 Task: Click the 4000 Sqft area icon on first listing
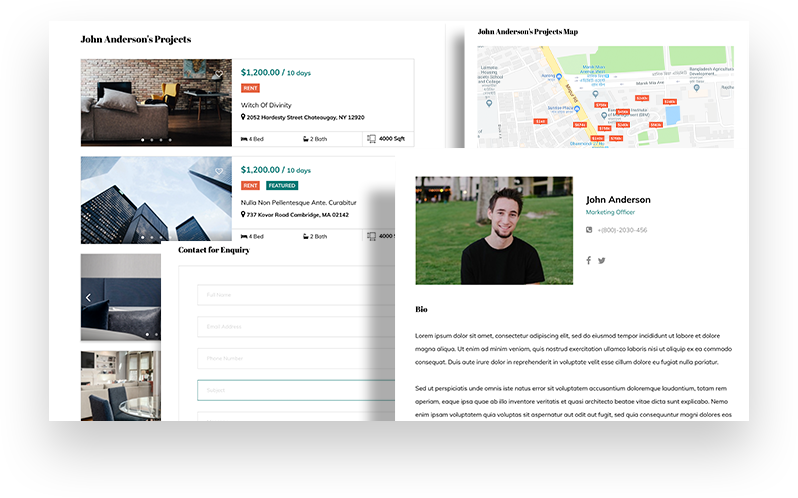pos(371,139)
